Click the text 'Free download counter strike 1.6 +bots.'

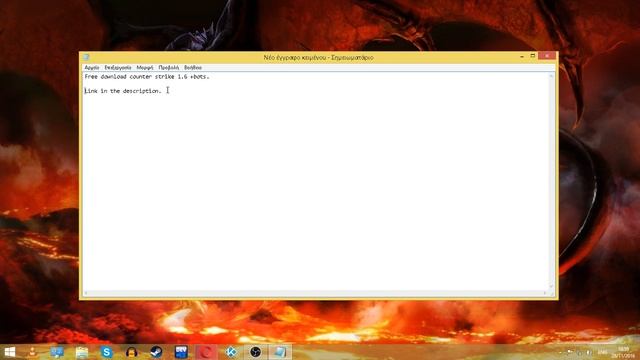coord(147,77)
